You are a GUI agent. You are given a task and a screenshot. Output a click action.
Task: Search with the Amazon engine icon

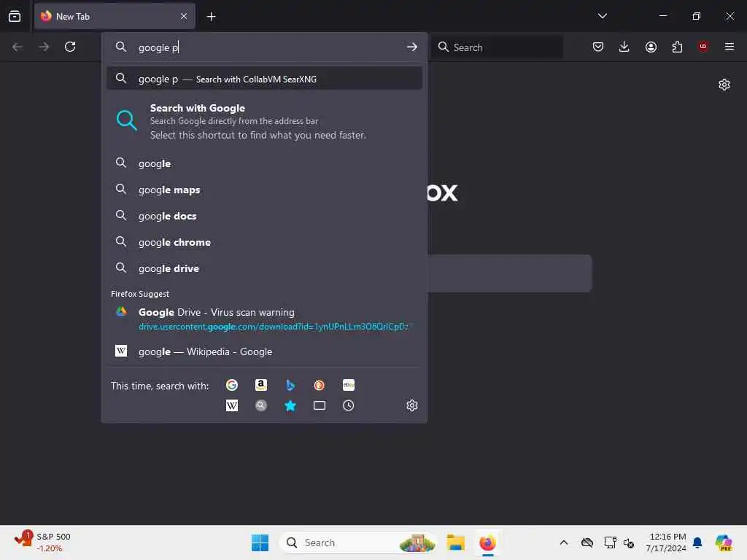(x=261, y=385)
